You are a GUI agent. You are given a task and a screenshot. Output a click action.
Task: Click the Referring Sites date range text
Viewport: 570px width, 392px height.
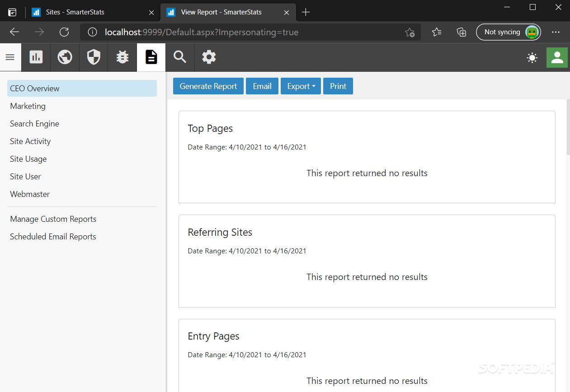247,251
